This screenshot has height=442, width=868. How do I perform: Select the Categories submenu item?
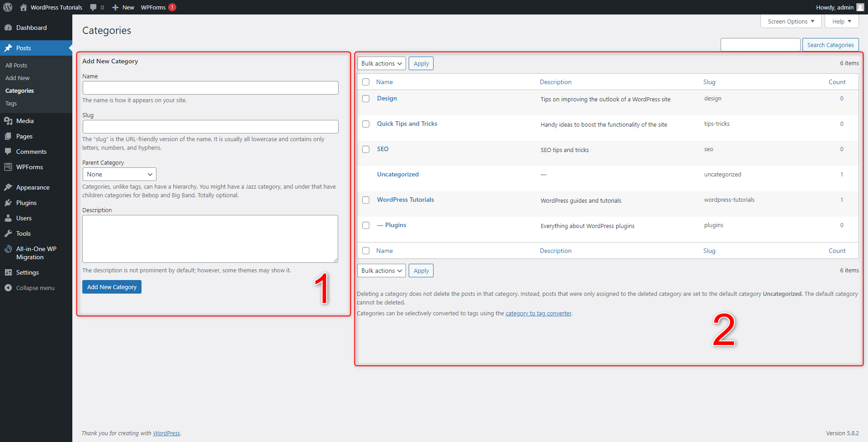tap(19, 90)
